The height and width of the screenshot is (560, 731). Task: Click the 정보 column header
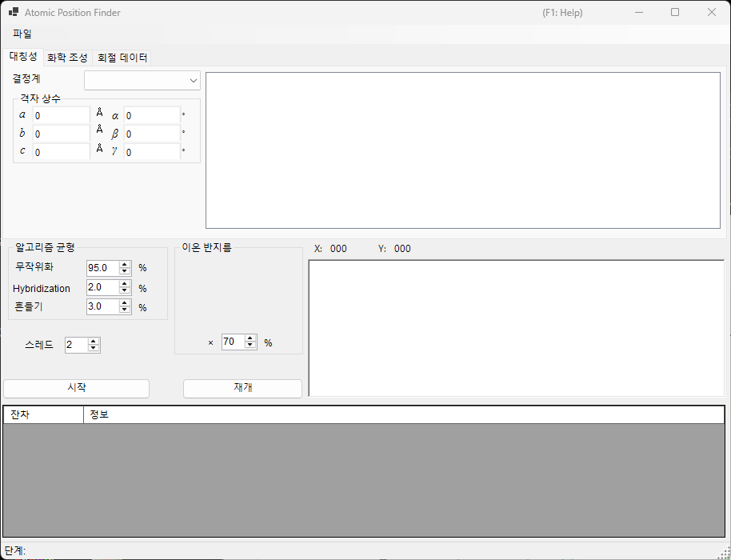coord(404,414)
